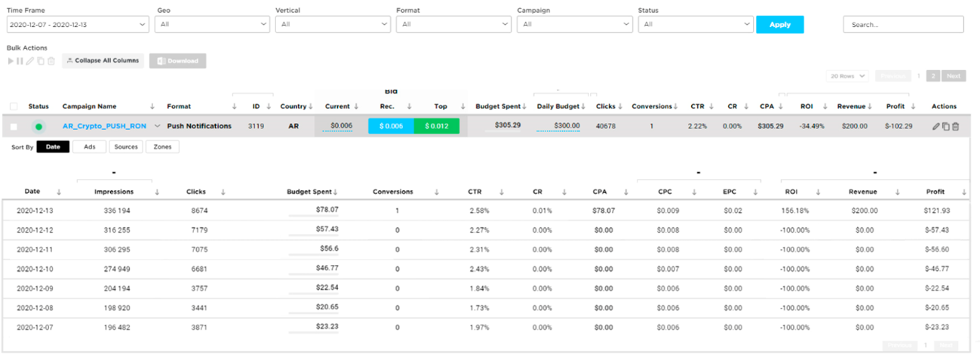Image resolution: width=980 pixels, height=357 pixels.
Task: Toggle the green status indicator of AR_Crypto_PUSH_RON
Action: pyautogui.click(x=38, y=126)
